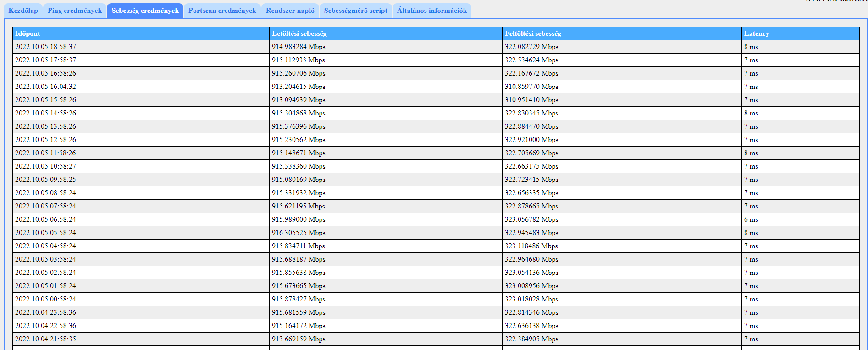Switch to Ping eredmények tab
The width and height of the screenshot is (868, 350).
pyautogui.click(x=75, y=11)
